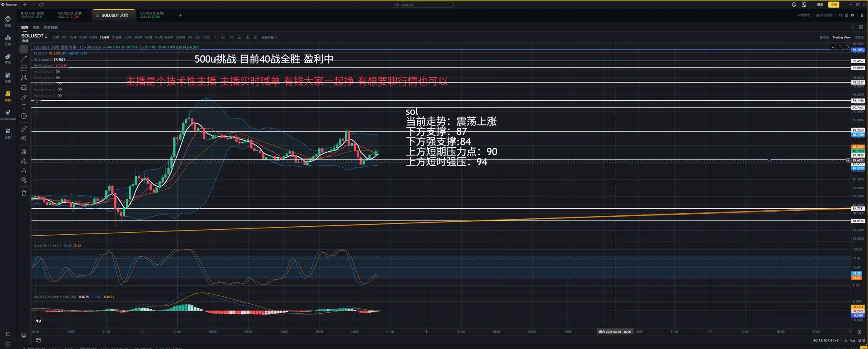This screenshot has width=868, height=349.
Task: Click the login link
Action: pos(820,5)
